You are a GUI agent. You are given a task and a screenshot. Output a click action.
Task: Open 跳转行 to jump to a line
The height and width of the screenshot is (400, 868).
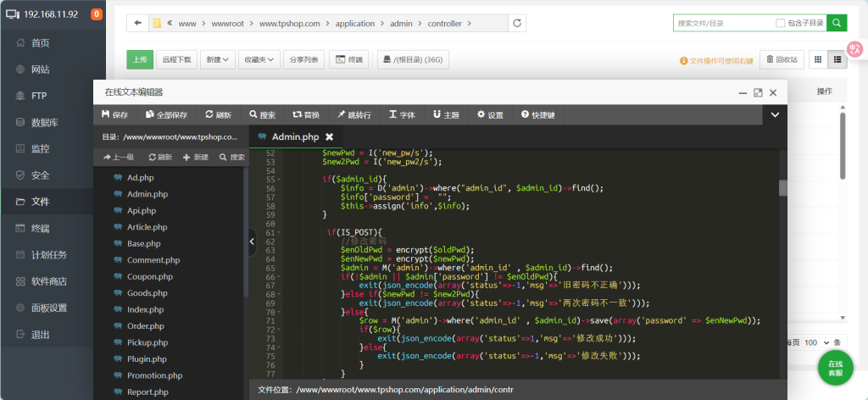[354, 114]
